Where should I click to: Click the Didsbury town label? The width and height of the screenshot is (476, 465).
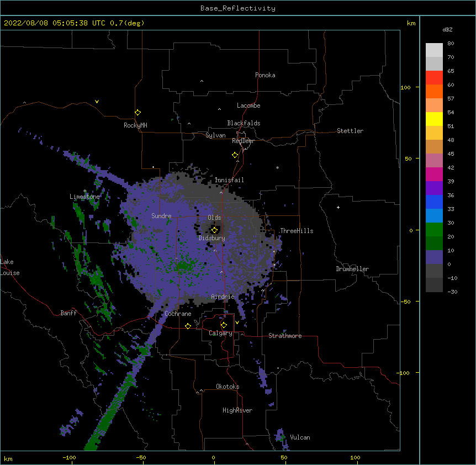point(211,238)
